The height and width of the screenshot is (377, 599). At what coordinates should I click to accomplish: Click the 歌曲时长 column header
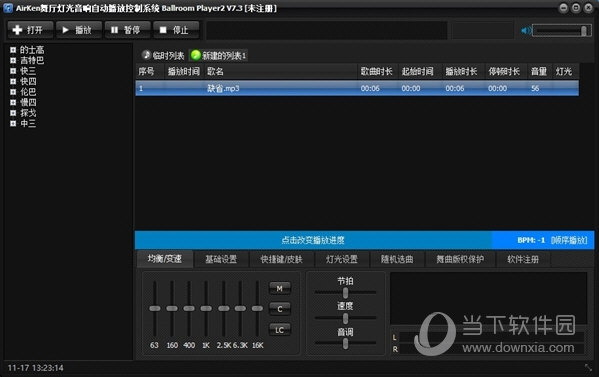tap(377, 71)
